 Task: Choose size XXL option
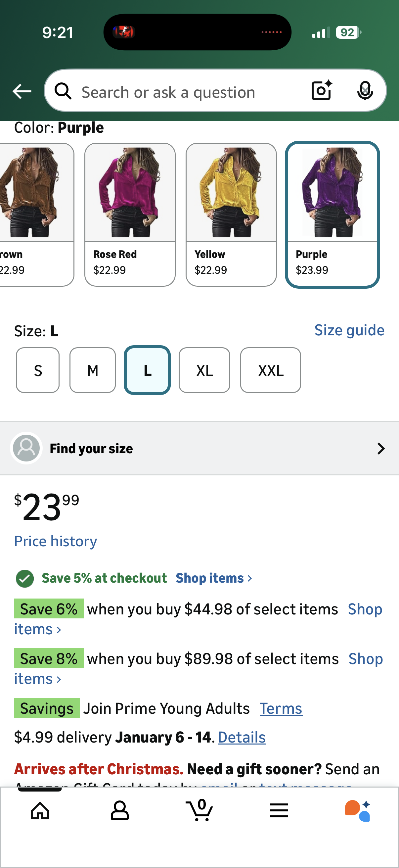click(270, 370)
